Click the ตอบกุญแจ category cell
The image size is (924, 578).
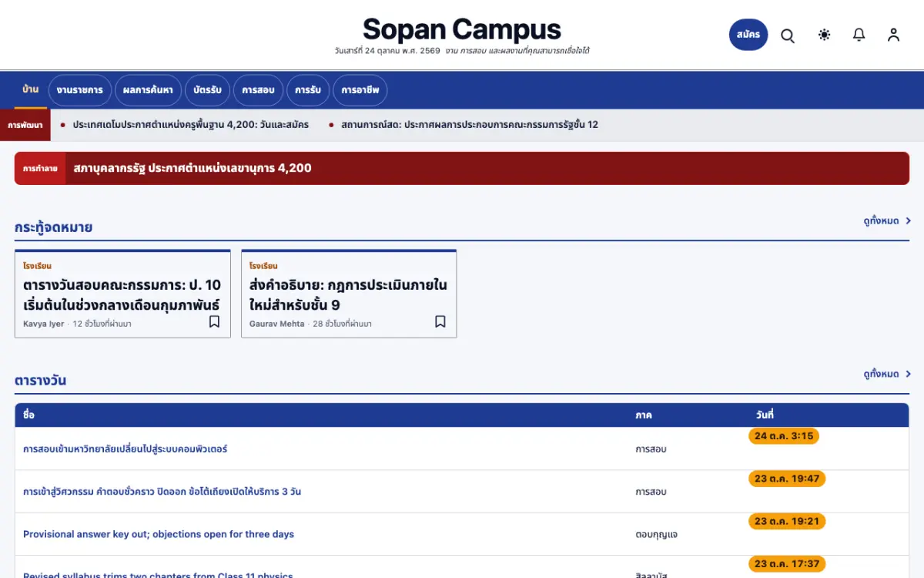(x=657, y=534)
